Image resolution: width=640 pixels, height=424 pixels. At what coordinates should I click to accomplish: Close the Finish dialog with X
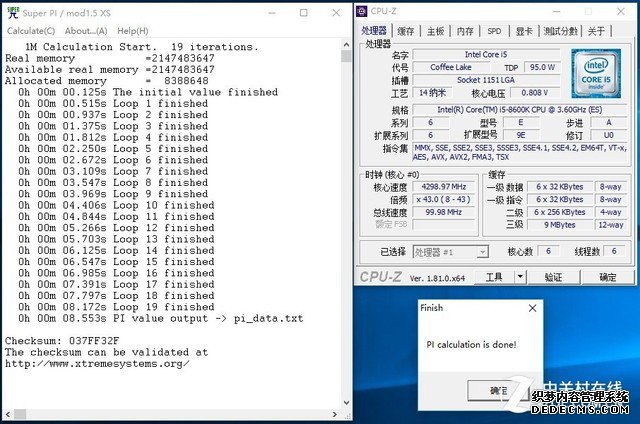[x=532, y=308]
